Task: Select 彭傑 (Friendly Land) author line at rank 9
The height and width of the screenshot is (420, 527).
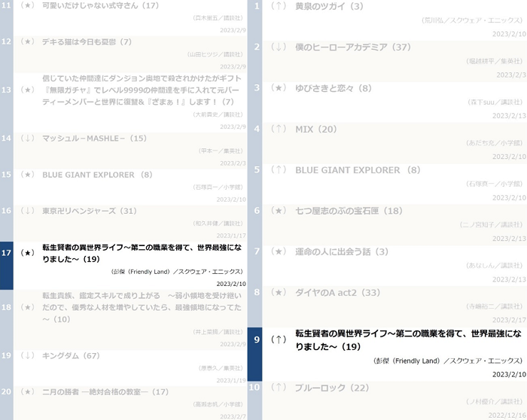Action: (x=448, y=361)
